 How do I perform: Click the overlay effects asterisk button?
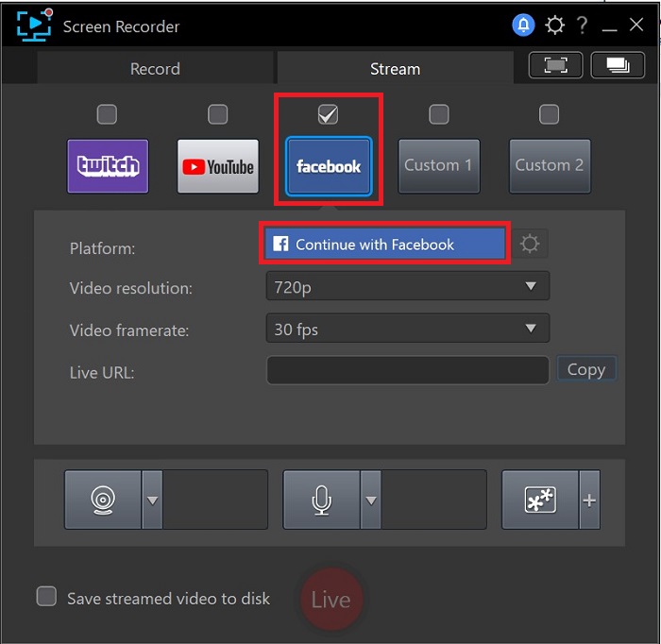540,500
